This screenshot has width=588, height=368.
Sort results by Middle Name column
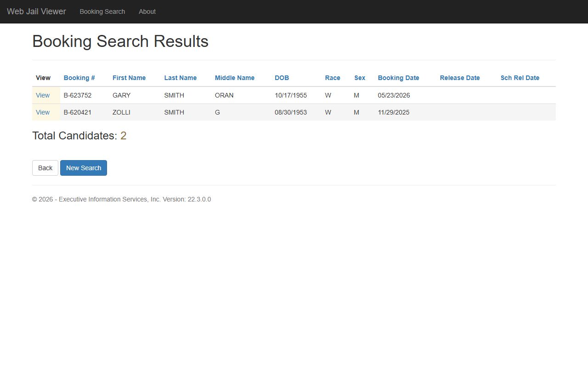tap(235, 78)
